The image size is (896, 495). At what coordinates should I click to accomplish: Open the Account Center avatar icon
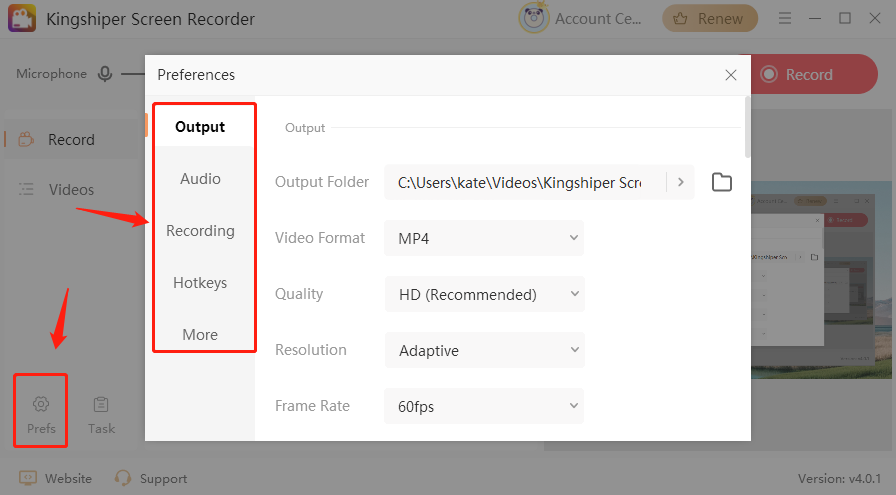tap(533, 18)
